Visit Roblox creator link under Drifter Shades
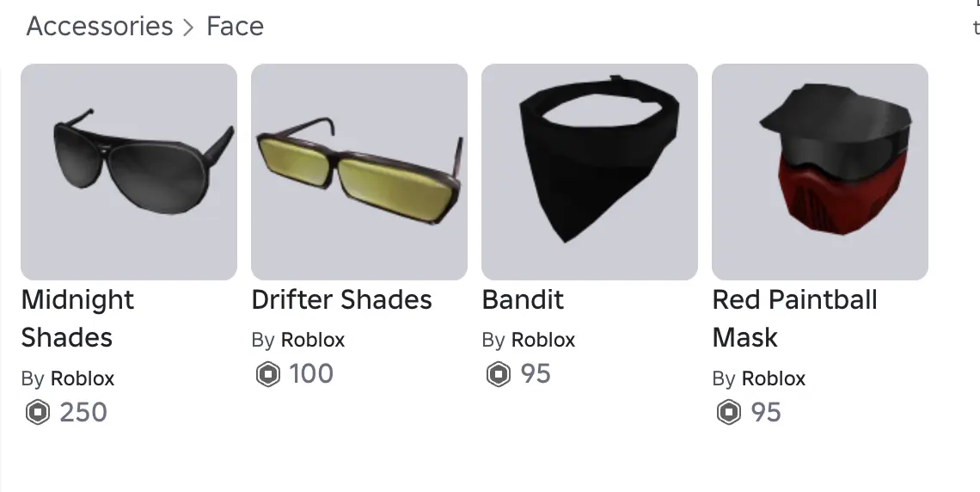Viewport: 980px width, 492px height. click(x=313, y=341)
